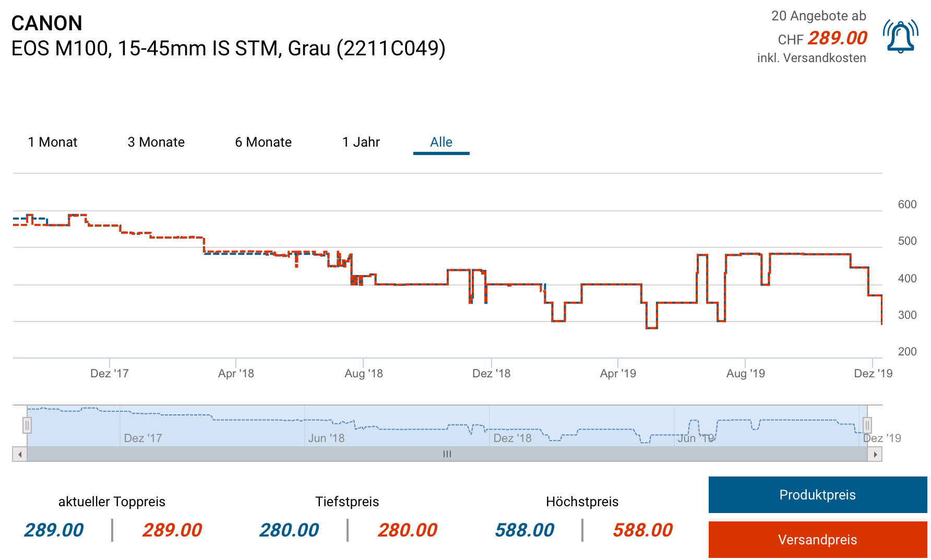The width and height of the screenshot is (931, 560).
Task: Select the 1 Monat time range
Action: (53, 142)
